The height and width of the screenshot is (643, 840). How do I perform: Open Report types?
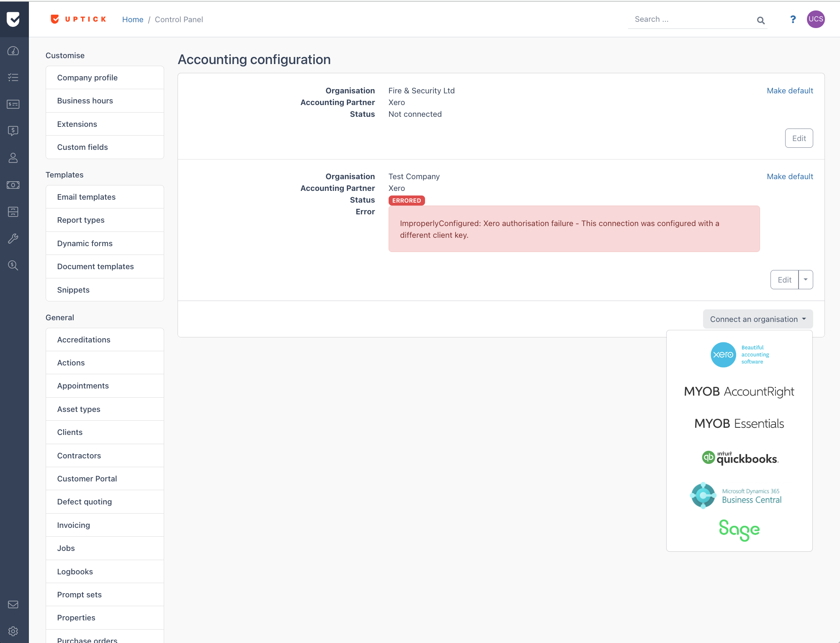pyautogui.click(x=105, y=220)
